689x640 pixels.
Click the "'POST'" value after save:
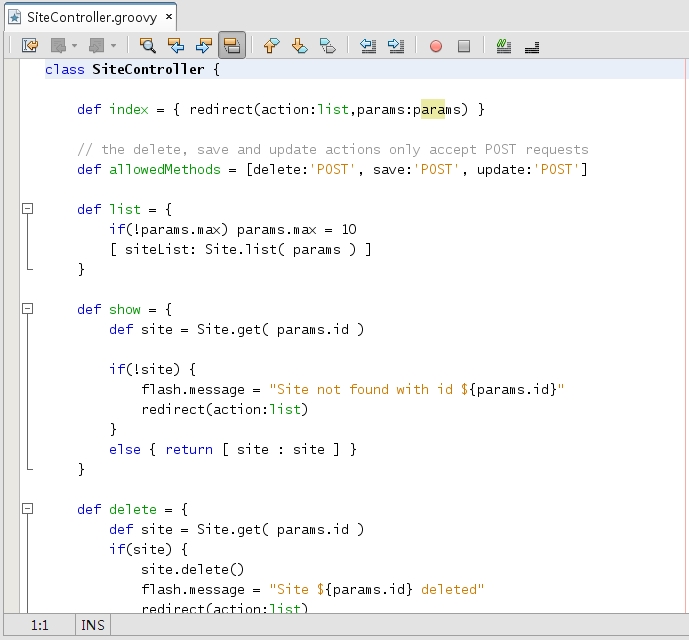pos(436,170)
